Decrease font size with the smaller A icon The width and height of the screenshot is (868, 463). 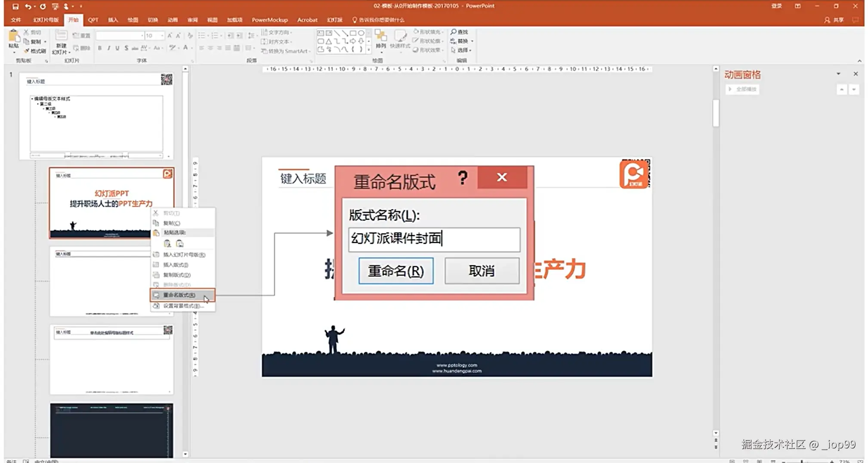pos(178,36)
